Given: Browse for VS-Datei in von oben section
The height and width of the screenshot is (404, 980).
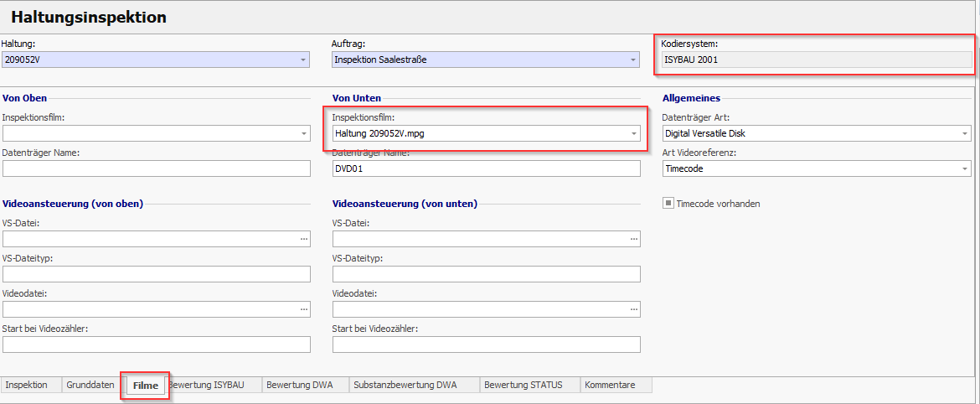Looking at the screenshot, I should [x=303, y=239].
